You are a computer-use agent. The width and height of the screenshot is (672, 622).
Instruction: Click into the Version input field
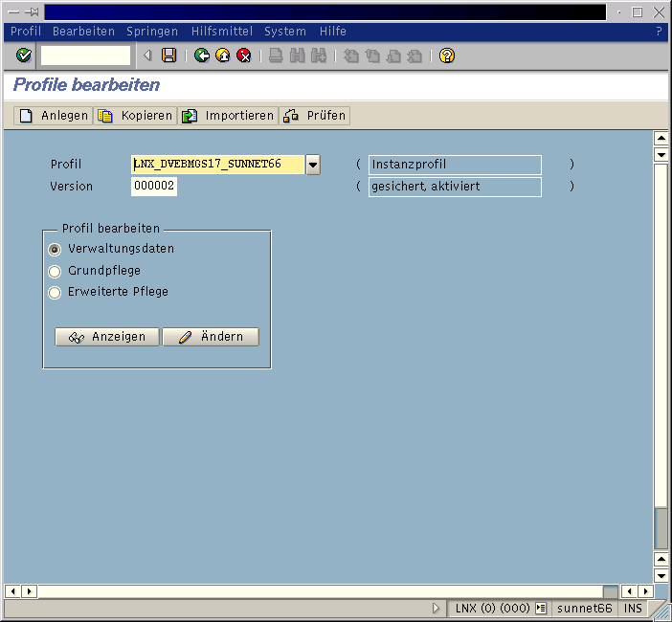click(x=154, y=187)
